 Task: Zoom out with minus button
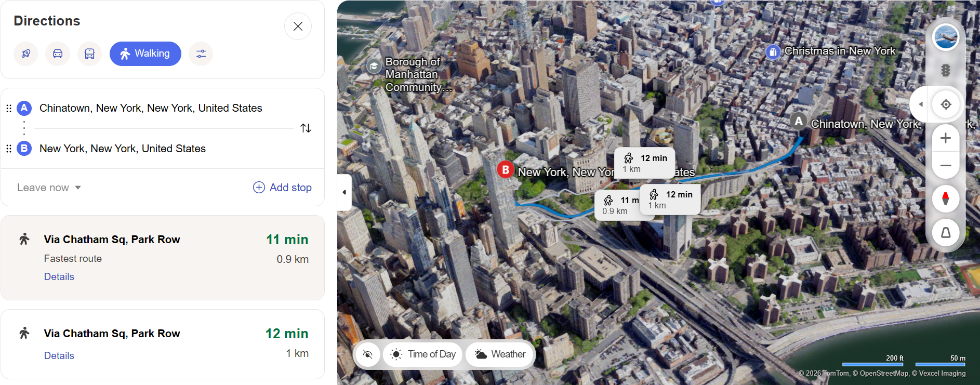tap(946, 166)
